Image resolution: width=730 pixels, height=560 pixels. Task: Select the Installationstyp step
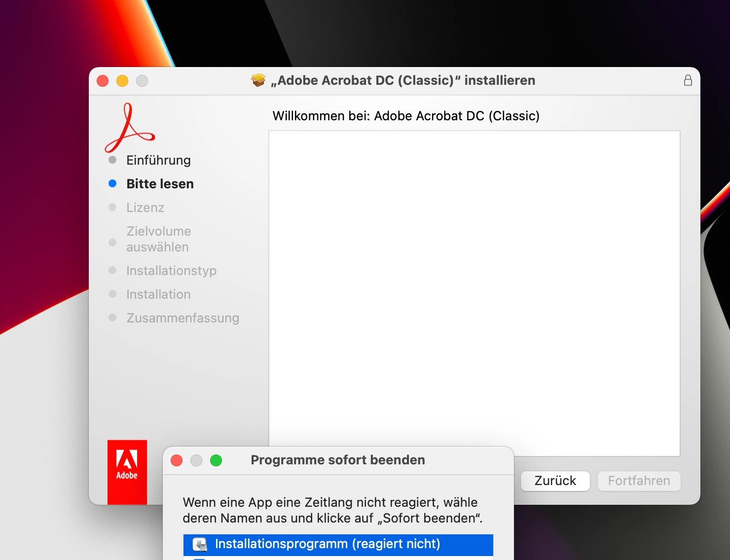[x=171, y=271]
